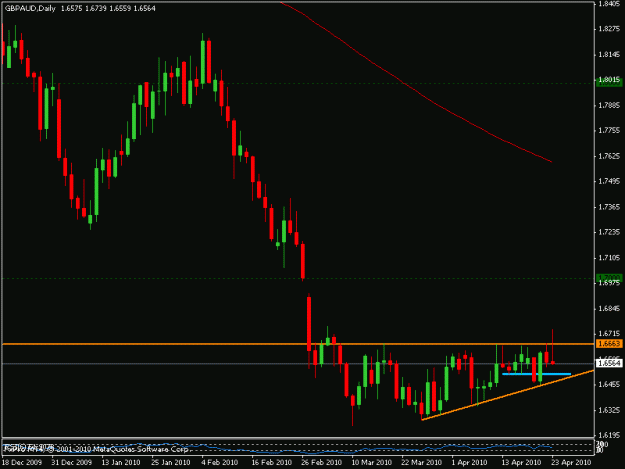Select the short cyan horizontal line
The image size is (625, 469).
(537, 374)
